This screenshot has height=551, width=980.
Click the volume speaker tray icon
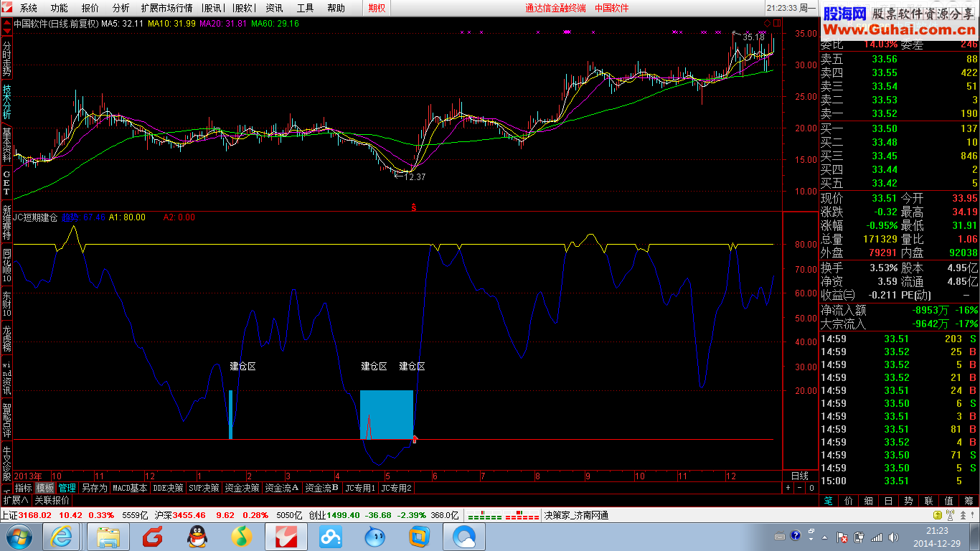(x=895, y=537)
